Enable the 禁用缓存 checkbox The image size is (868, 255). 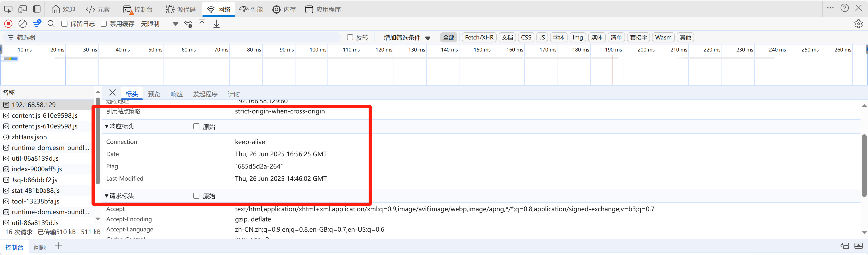click(104, 24)
